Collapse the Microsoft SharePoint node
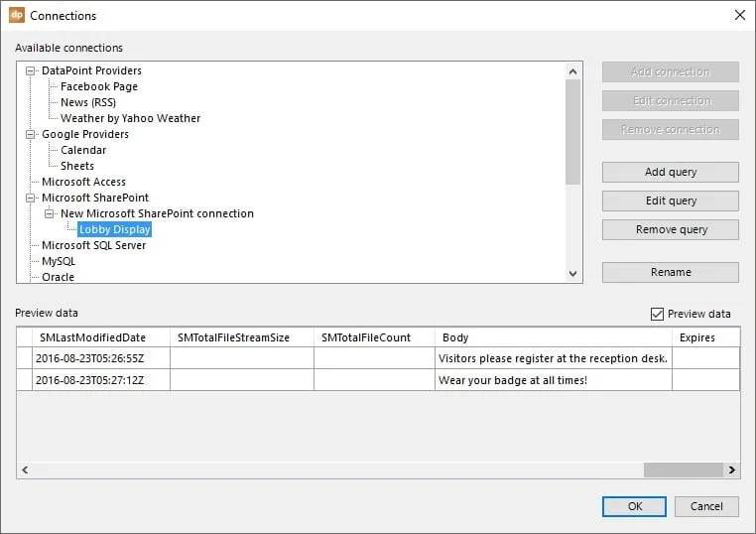The height and width of the screenshot is (534, 756). tap(30, 198)
